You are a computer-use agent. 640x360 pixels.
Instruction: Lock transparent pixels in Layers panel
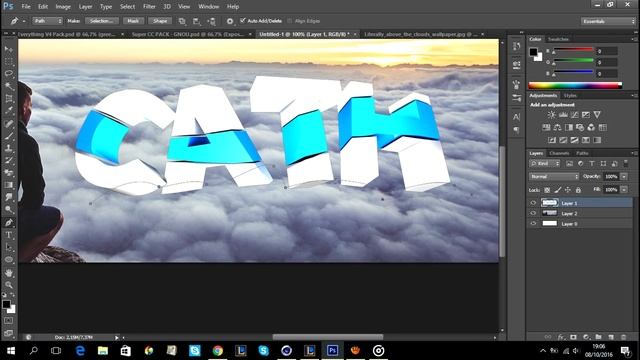[x=547, y=190]
